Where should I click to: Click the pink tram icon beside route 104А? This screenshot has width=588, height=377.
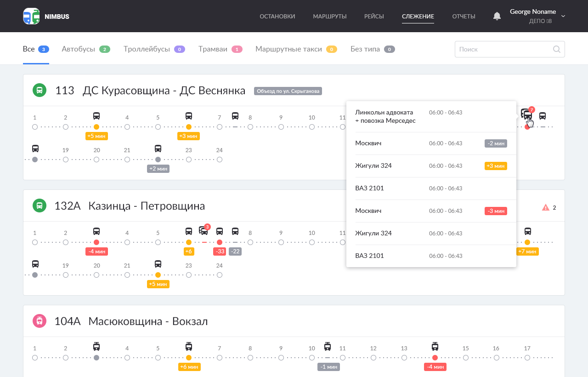tap(40, 321)
